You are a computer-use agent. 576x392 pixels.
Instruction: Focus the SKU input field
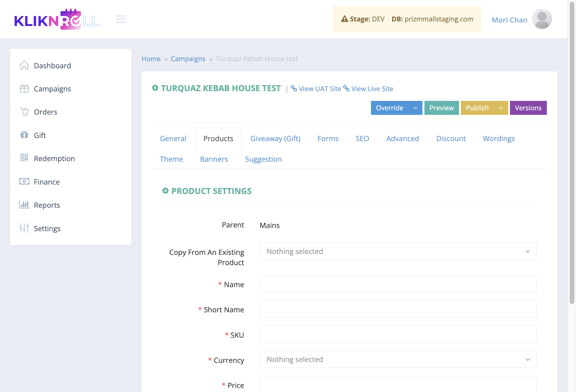pyautogui.click(x=398, y=334)
